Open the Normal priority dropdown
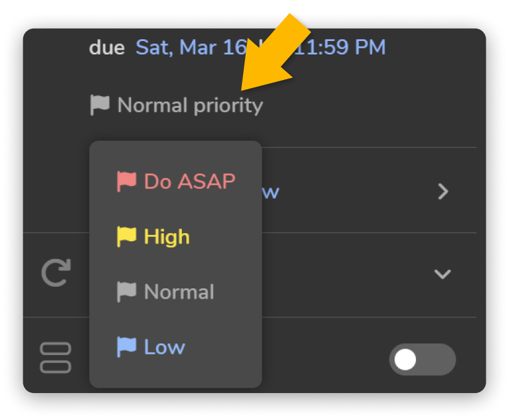Image resolution: width=509 pixels, height=420 pixels. coord(177,104)
